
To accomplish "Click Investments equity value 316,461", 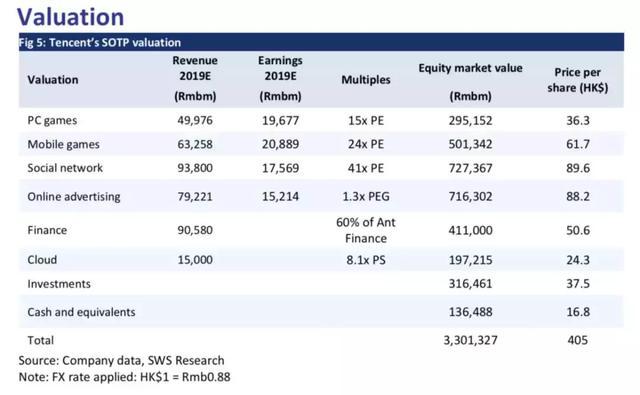I will click(x=470, y=284).
